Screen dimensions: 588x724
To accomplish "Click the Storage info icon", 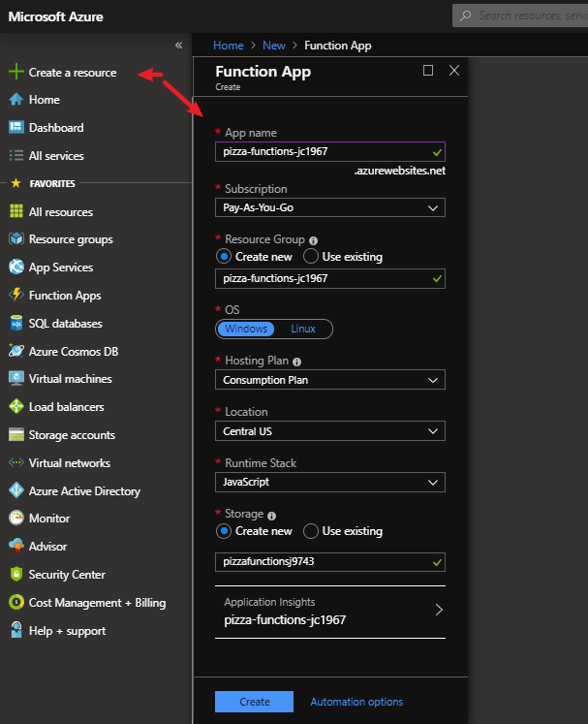I will 272,516.
